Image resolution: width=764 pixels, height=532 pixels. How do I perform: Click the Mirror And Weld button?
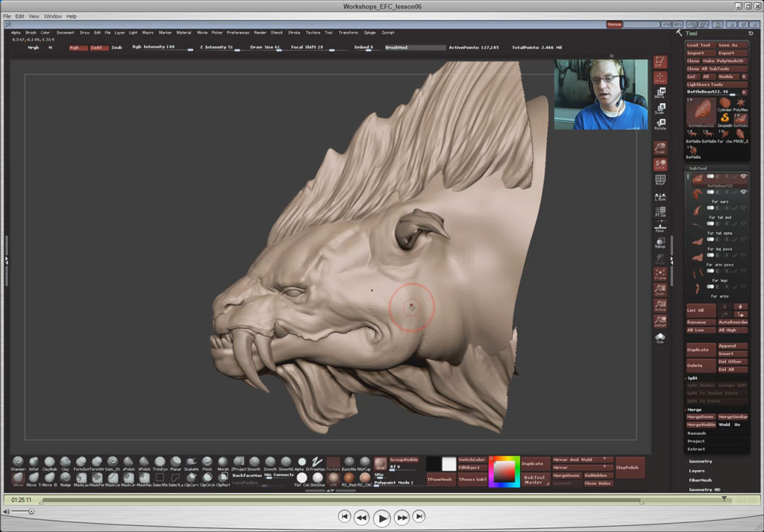tap(582, 460)
